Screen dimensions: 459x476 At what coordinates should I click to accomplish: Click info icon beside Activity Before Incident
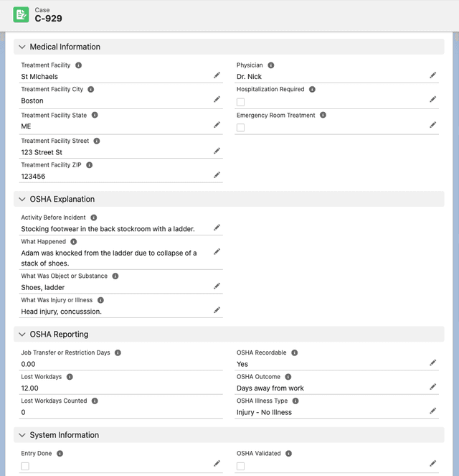click(x=94, y=218)
